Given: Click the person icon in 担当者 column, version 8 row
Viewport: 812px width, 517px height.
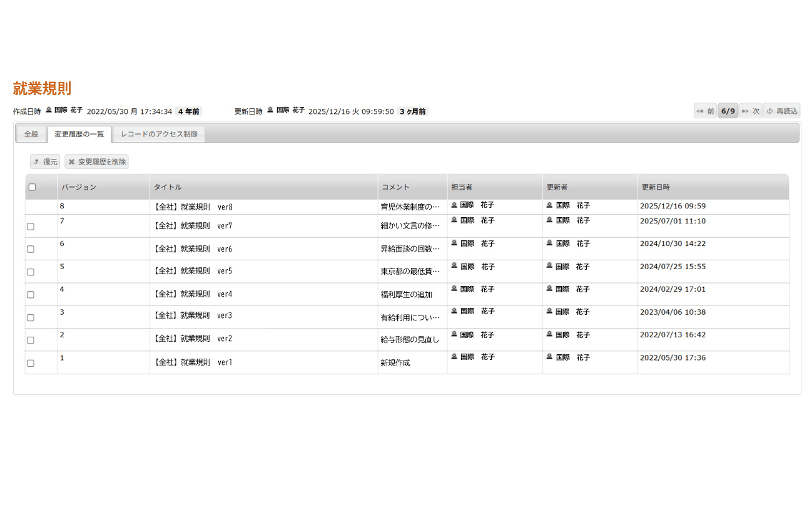Looking at the screenshot, I should click(x=454, y=203).
